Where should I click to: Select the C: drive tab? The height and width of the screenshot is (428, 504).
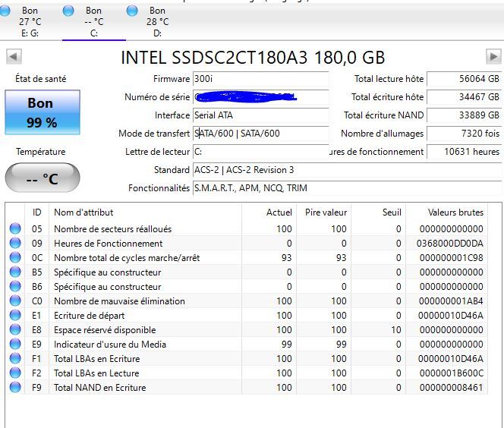pyautogui.click(x=94, y=22)
